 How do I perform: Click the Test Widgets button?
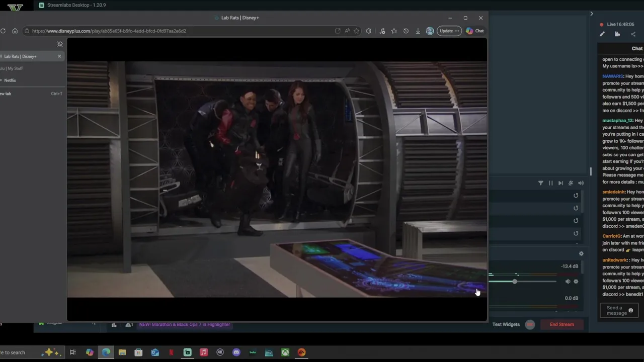[x=506, y=324]
